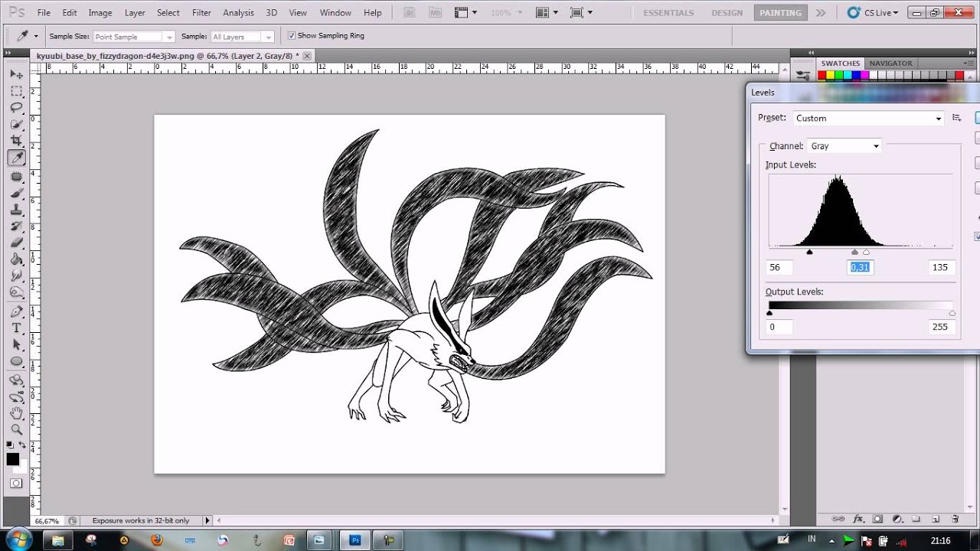
Task: Open the Analysis menu
Action: (238, 12)
